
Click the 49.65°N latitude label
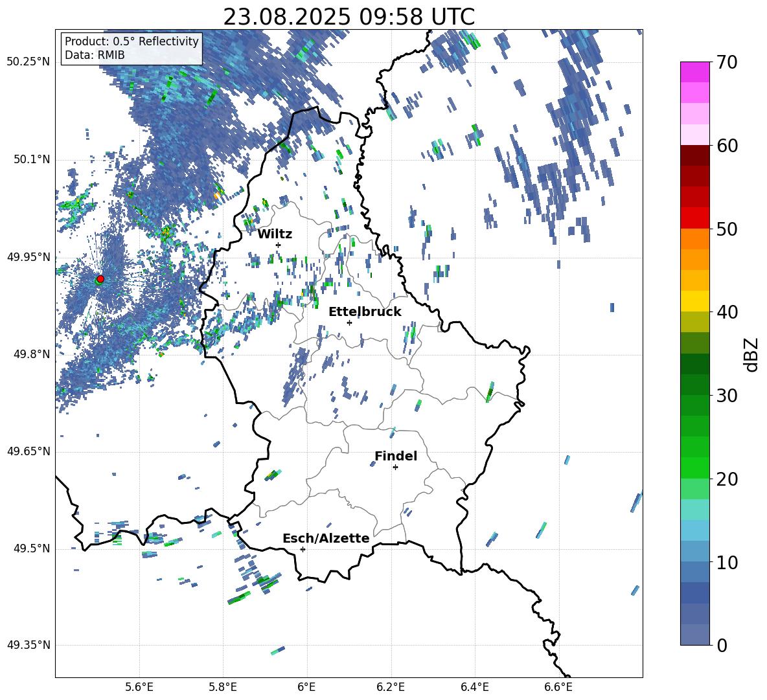(x=29, y=451)
